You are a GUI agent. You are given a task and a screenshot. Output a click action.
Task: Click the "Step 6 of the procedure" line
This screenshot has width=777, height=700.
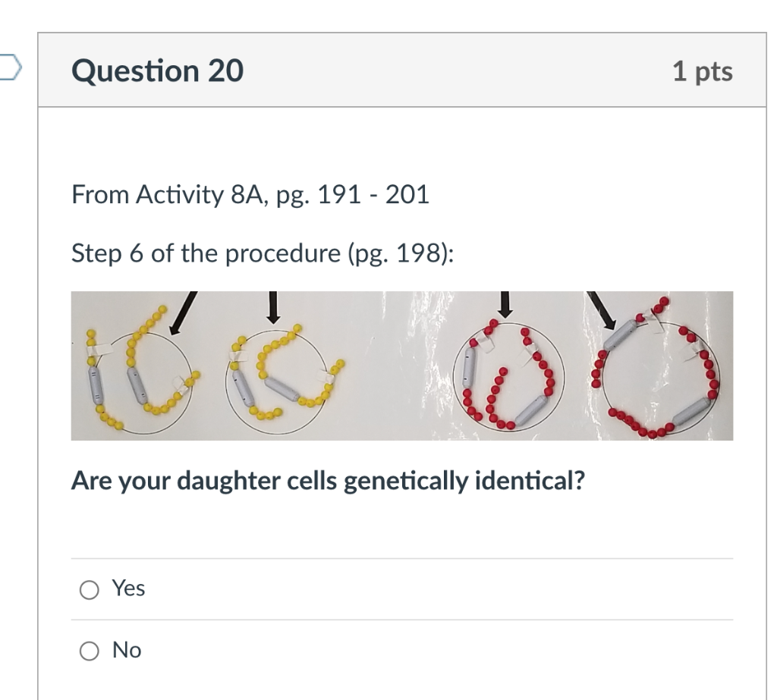coord(263,253)
